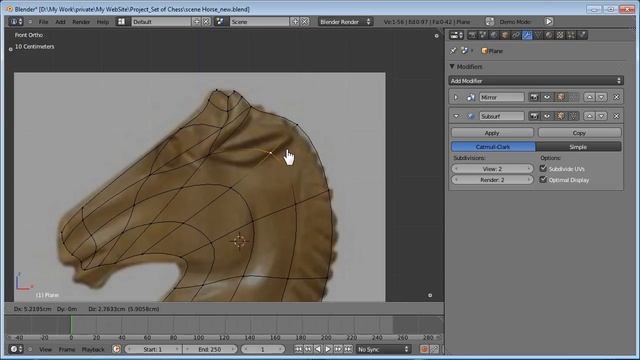
Task: Open the World properties tab icon
Action: [x=494, y=35]
